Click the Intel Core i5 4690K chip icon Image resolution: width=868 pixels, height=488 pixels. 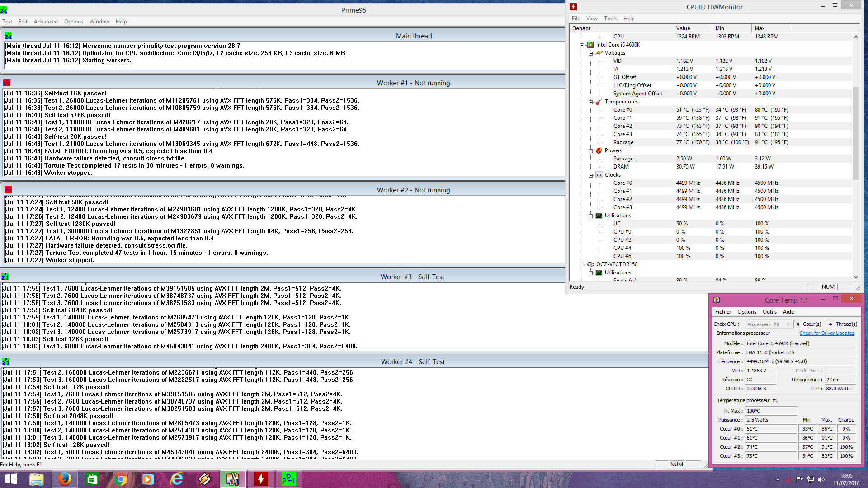pyautogui.click(x=590, y=45)
